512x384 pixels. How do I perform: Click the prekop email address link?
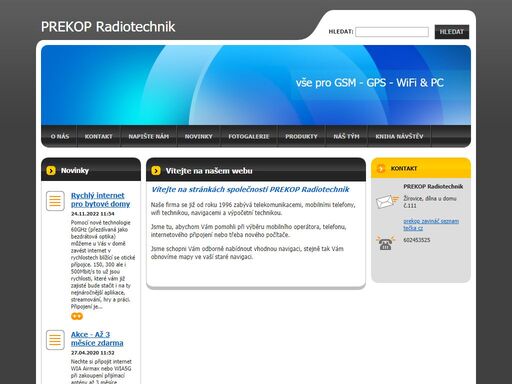click(431, 225)
